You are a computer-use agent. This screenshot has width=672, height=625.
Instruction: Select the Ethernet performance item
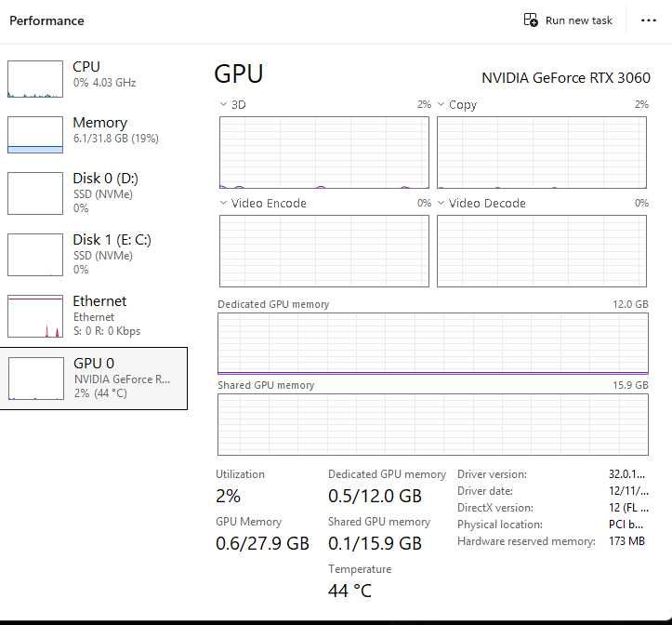(94, 316)
